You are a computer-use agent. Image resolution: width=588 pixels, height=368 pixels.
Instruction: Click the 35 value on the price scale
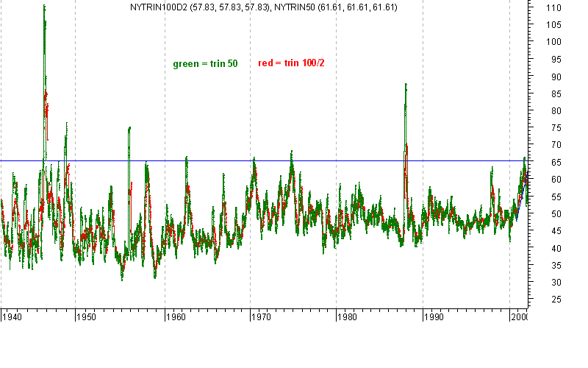pos(556,266)
